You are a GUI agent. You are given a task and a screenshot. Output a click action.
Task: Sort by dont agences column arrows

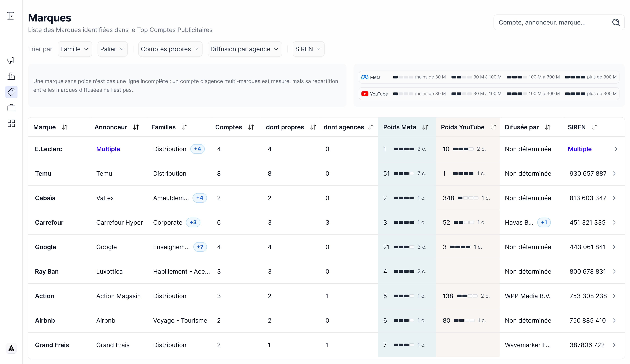[x=370, y=127]
